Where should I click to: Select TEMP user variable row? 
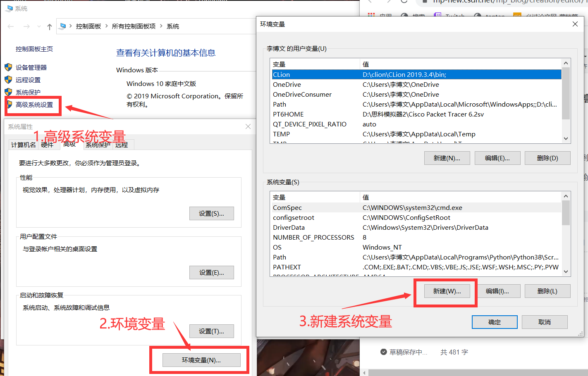click(416, 134)
